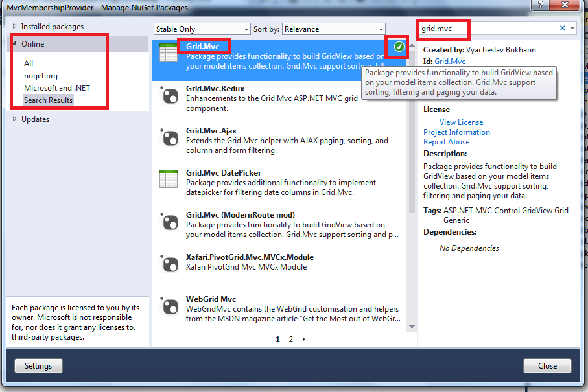Select the Grid.Mvc DatePicker package title
588x392 pixels.
tap(224, 173)
